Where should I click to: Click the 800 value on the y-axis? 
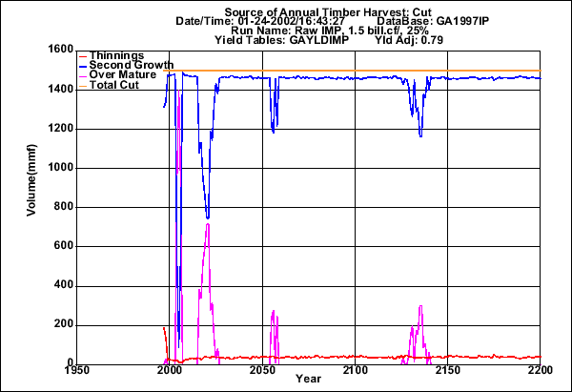pos(56,207)
